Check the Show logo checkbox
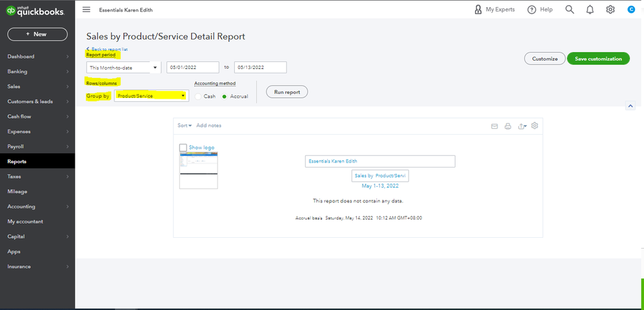The image size is (644, 310). click(x=183, y=148)
